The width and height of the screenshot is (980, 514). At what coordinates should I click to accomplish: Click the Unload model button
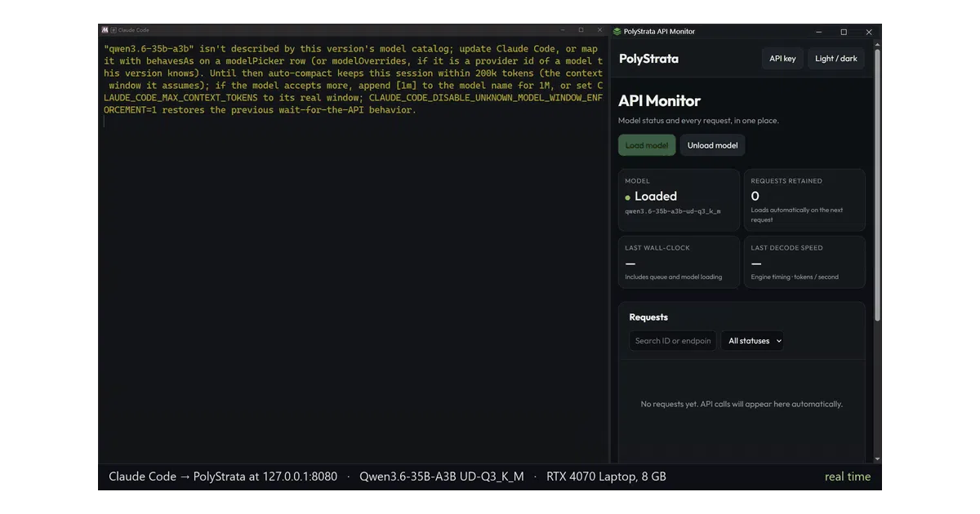click(712, 145)
